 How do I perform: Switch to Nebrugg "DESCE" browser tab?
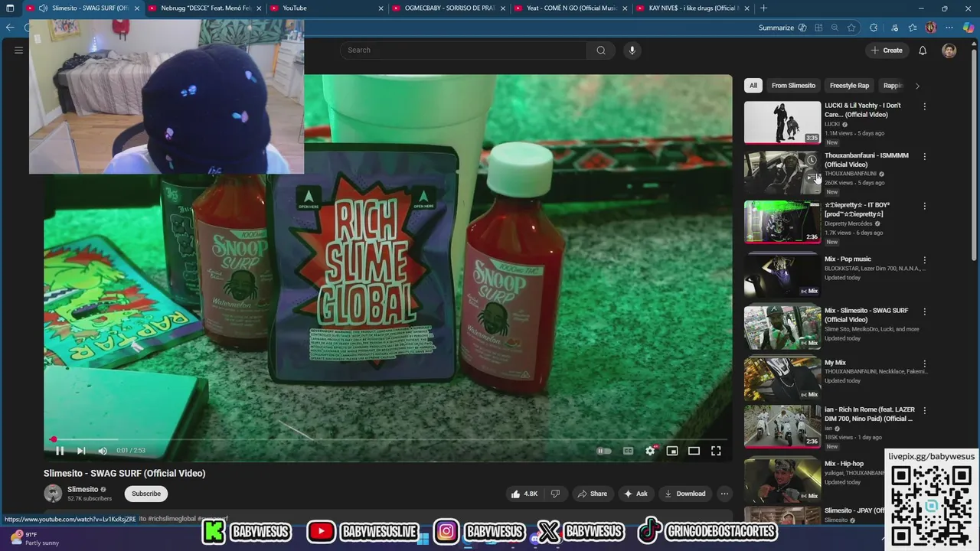pyautogui.click(x=205, y=8)
